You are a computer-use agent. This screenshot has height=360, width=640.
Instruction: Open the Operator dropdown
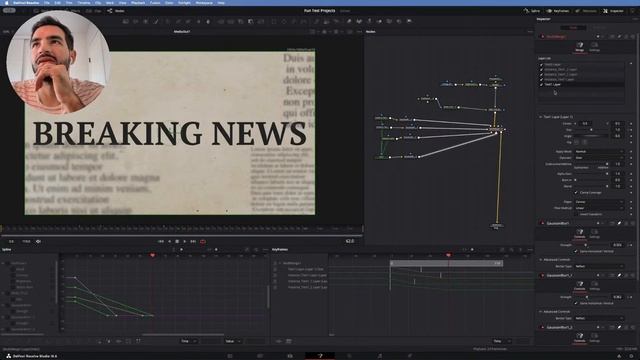(599, 158)
